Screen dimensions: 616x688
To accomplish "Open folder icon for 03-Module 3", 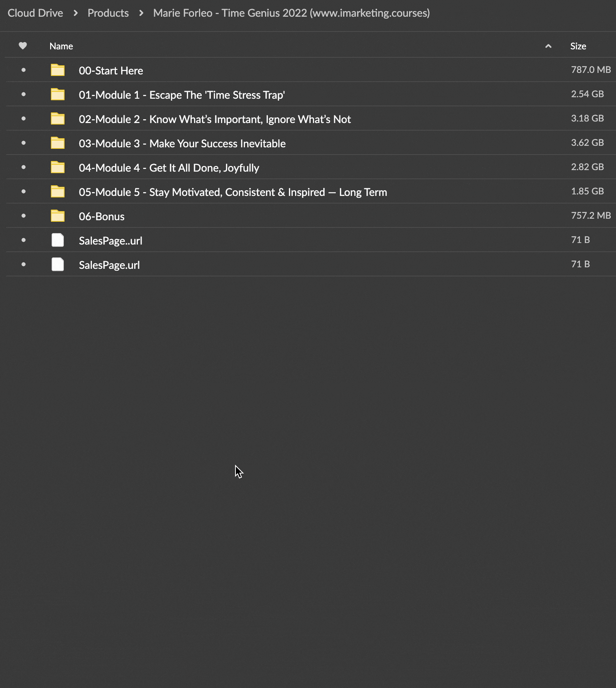I will tap(58, 143).
